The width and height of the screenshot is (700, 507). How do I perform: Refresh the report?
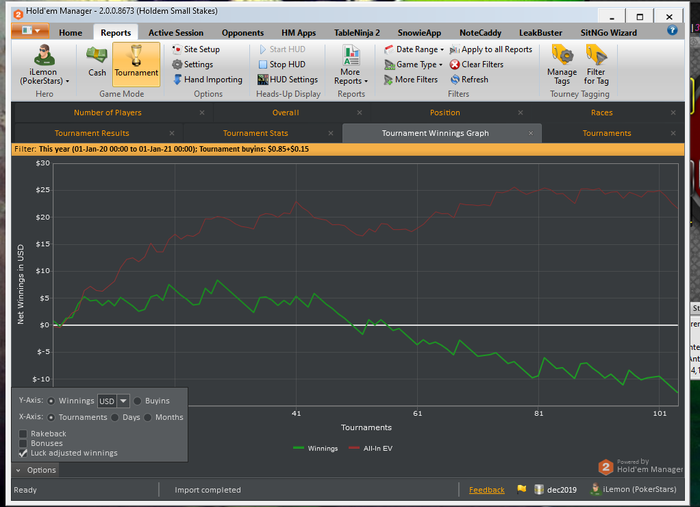pyautogui.click(x=469, y=79)
